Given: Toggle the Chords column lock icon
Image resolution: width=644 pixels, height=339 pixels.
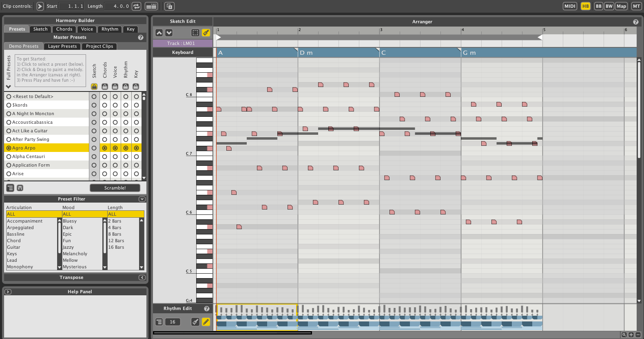Looking at the screenshot, I should (105, 87).
